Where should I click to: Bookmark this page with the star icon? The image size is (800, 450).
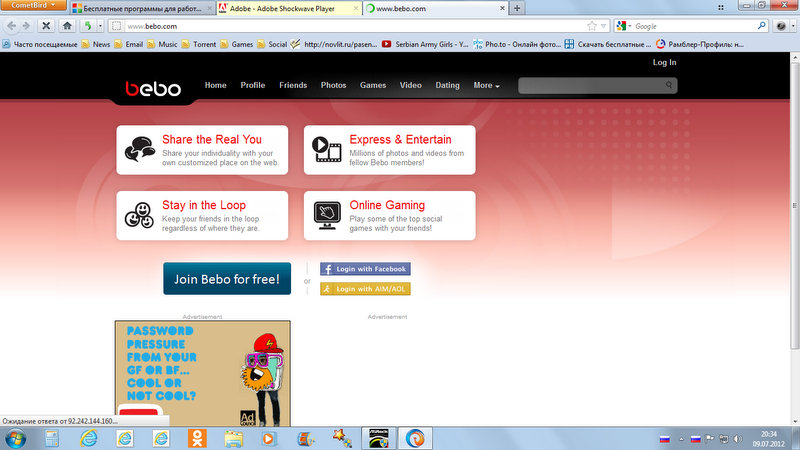pos(591,26)
